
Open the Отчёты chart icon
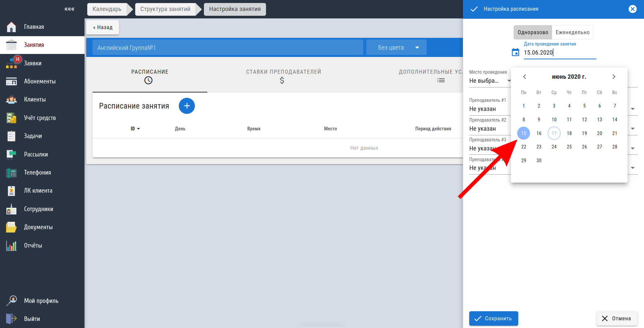point(11,246)
